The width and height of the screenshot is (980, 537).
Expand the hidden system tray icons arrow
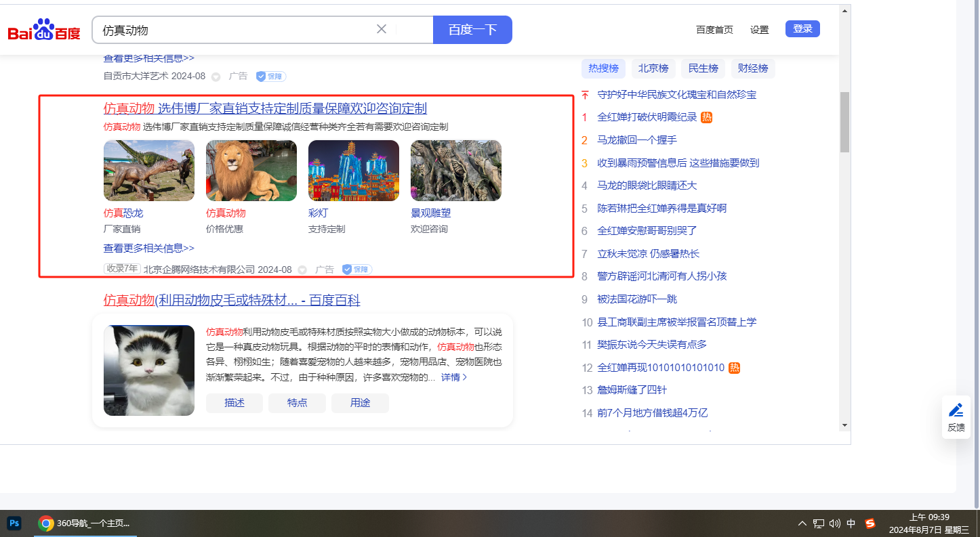802,523
